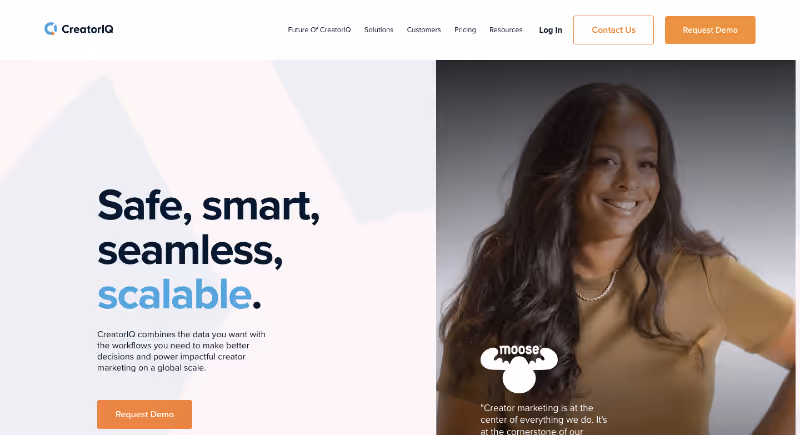The height and width of the screenshot is (435, 800).
Task: Click the "Safe, smart," headline line
Action: 209,206
